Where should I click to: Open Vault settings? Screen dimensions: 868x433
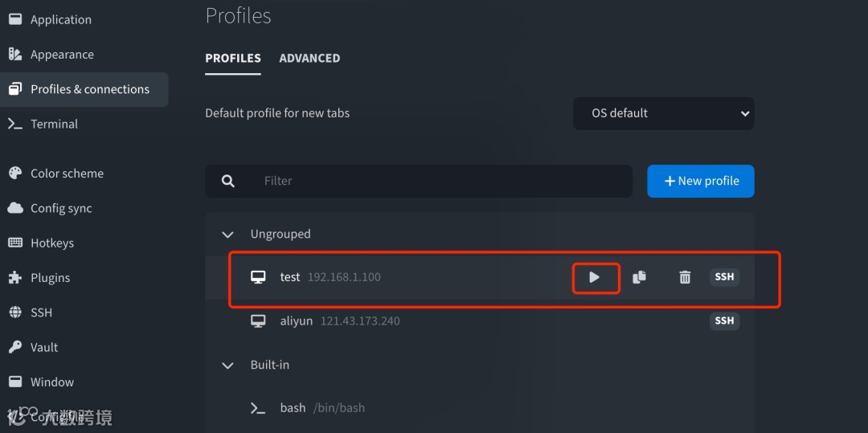[x=44, y=347]
